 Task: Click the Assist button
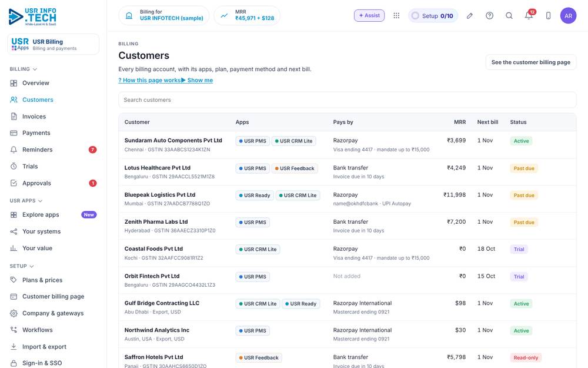[369, 15]
